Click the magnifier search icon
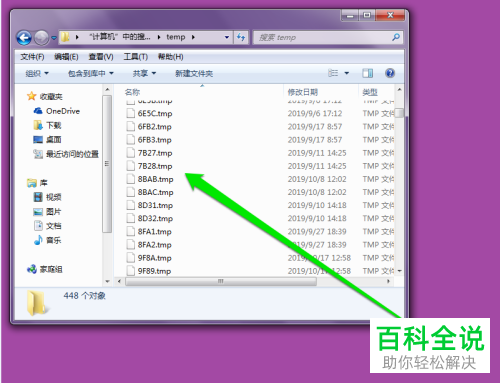This screenshot has height=383, width=500. [396, 37]
